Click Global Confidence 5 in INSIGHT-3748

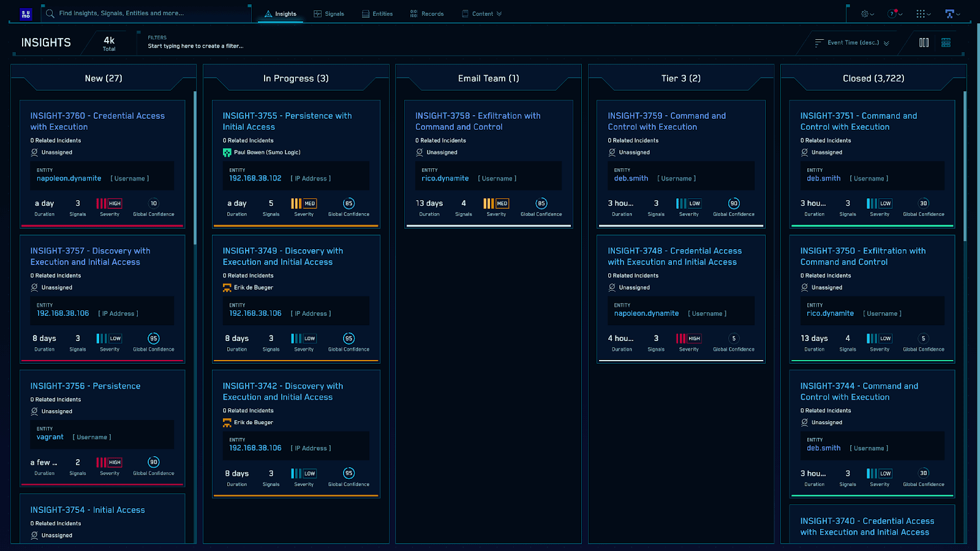[734, 339]
